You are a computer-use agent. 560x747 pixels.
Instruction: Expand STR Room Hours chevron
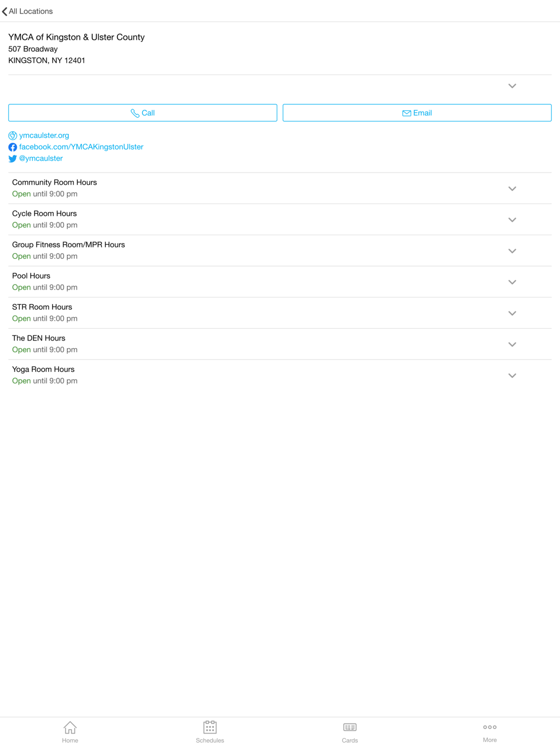(512, 314)
